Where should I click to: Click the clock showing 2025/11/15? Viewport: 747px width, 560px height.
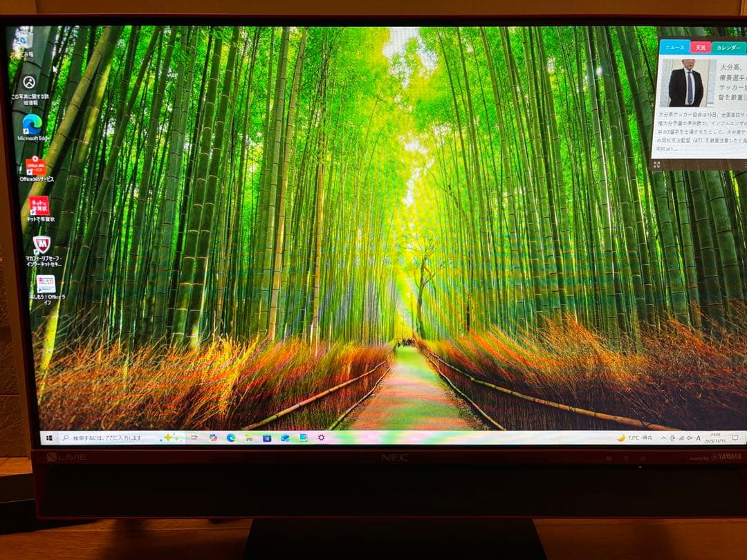(716, 438)
